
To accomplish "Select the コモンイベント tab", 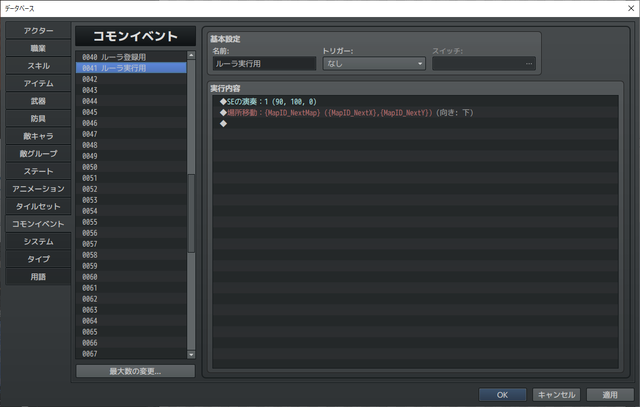I will (38, 224).
